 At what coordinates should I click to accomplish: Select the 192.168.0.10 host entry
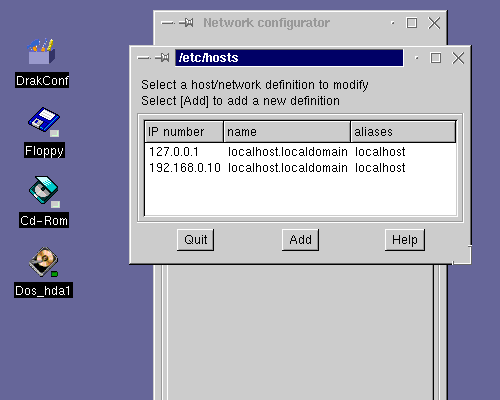(x=300, y=167)
